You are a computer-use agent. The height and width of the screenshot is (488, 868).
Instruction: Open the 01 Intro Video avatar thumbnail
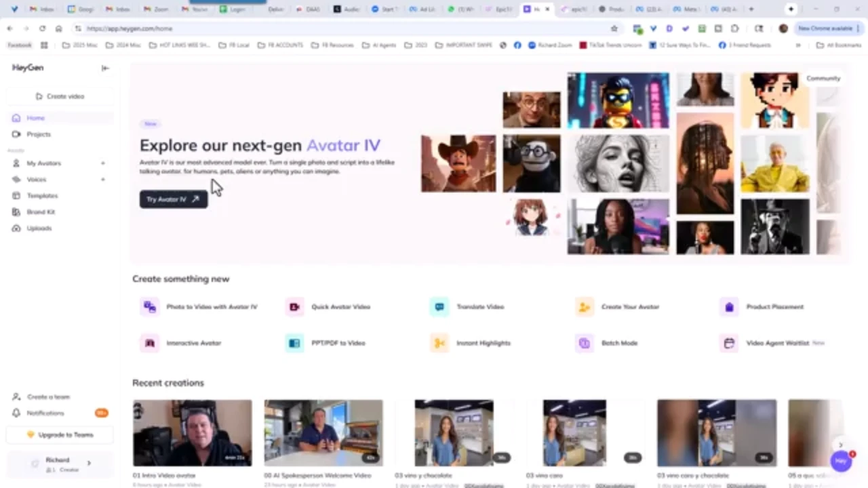192,433
